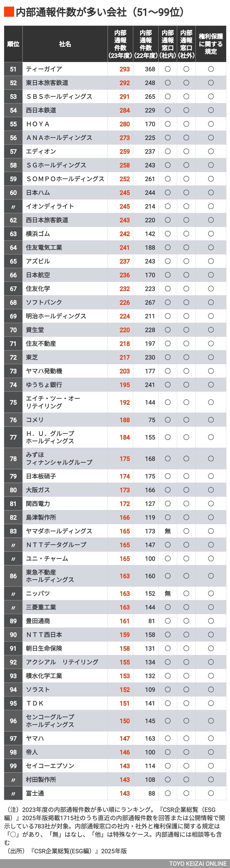Click rank number 75 cell
Viewport: 230px width, 868px height.
13,402
